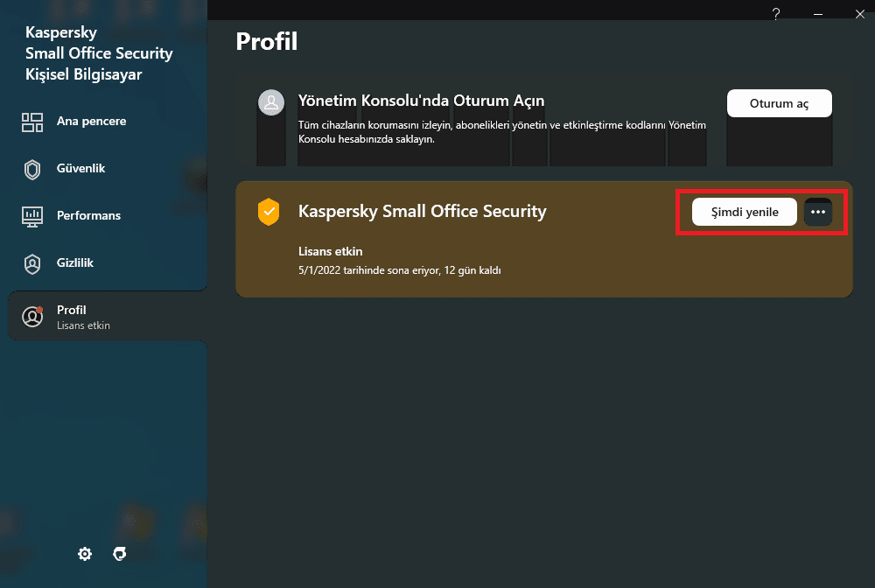This screenshot has height=588, width=875.
Task: Minimize the Kaspersky window
Action: point(817,13)
